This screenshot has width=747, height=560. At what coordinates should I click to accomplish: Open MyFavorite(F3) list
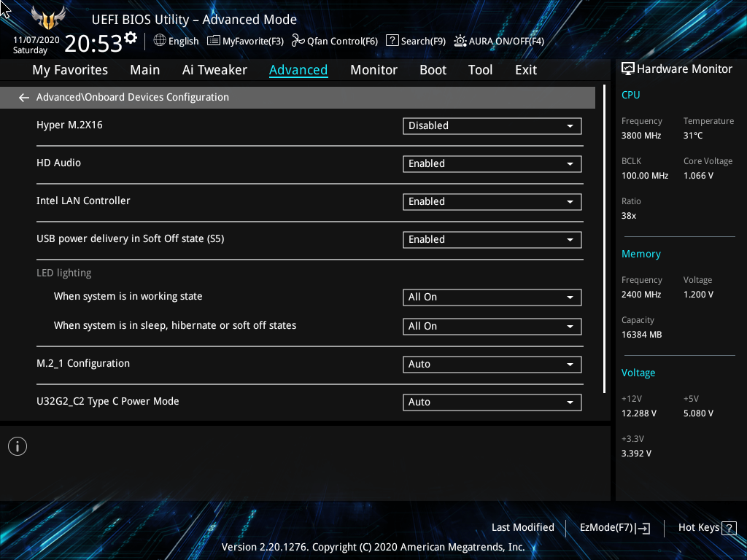[245, 41]
